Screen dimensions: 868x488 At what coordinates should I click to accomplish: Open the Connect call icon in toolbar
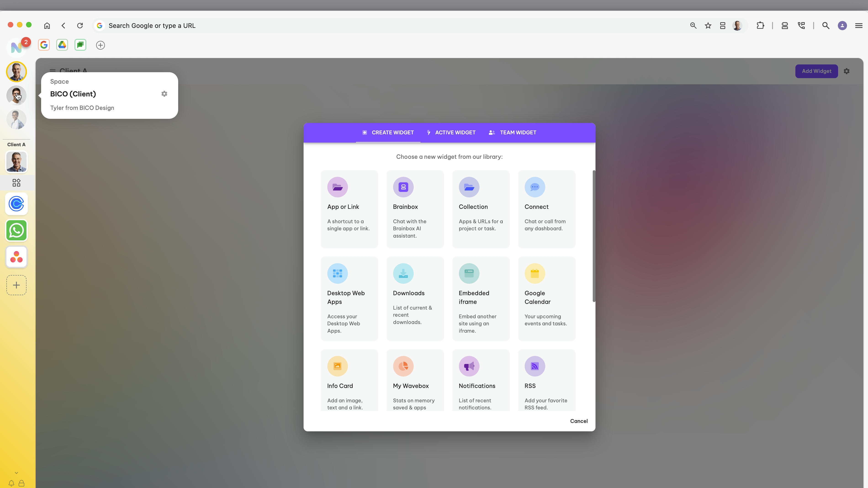coord(801,26)
